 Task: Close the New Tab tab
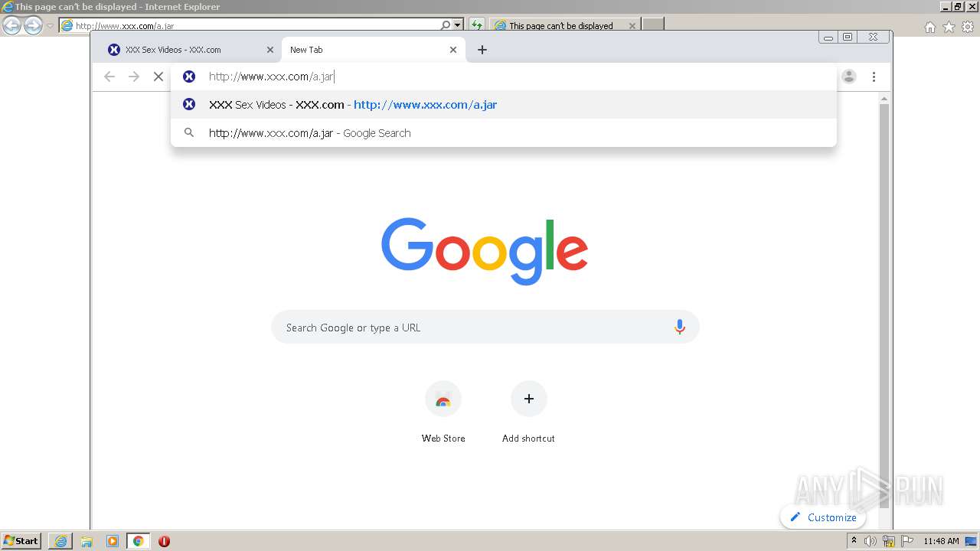point(453,50)
